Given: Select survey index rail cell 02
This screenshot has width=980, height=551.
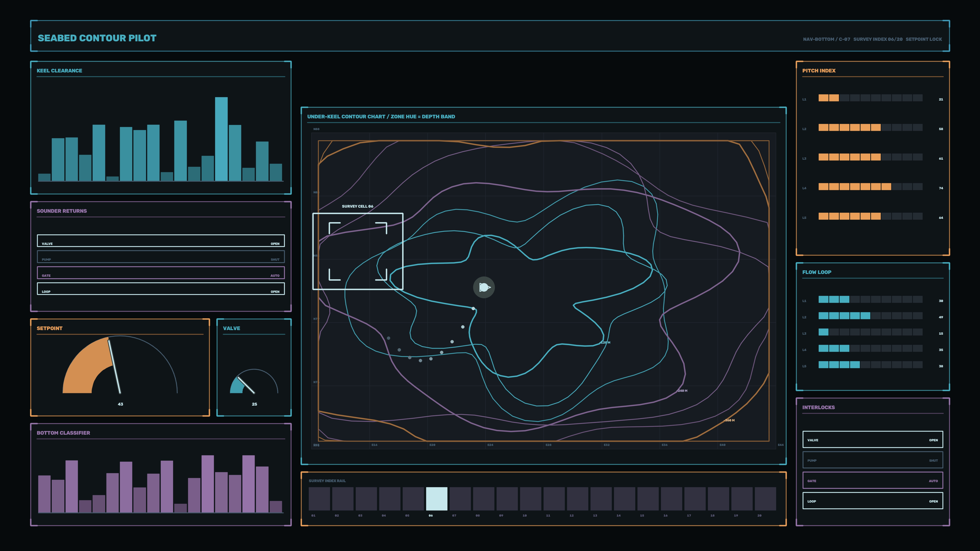Looking at the screenshot, I should 343,499.
